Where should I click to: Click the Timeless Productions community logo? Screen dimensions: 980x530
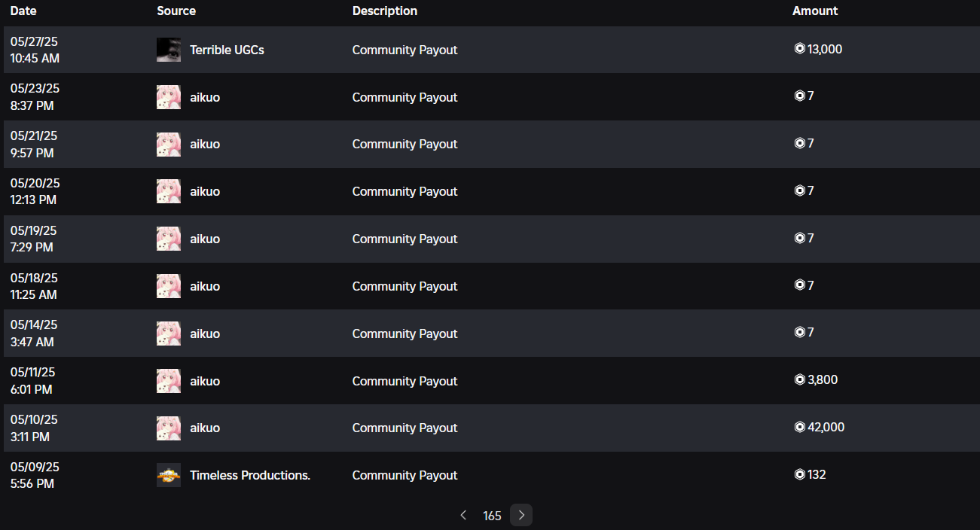[x=169, y=475]
